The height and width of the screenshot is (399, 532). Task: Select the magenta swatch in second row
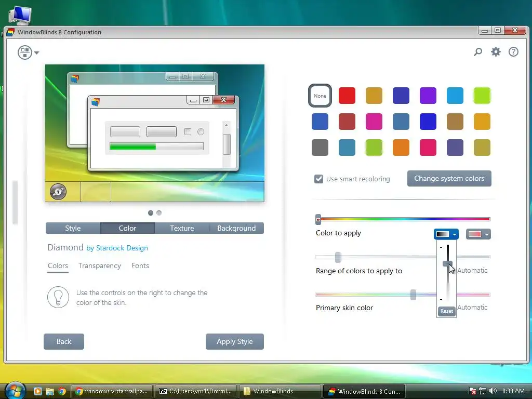tap(374, 122)
